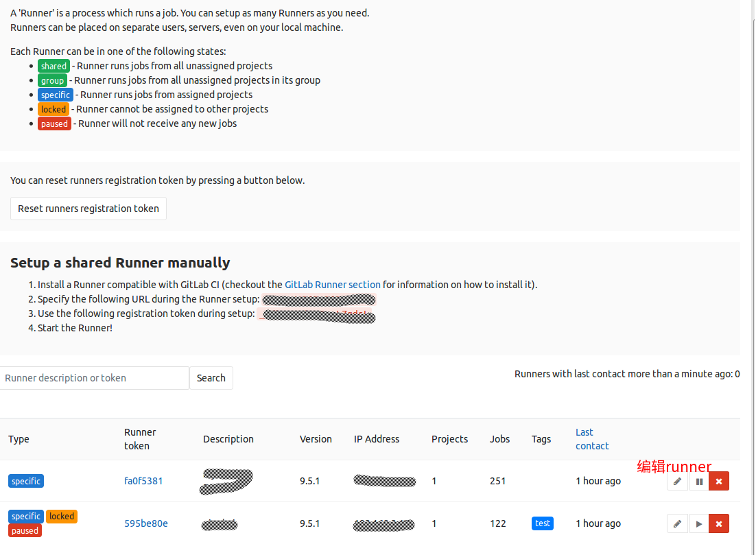756x555 pixels.
Task: Edit the fa0f5381 runner with pencil icon
Action: (677, 481)
